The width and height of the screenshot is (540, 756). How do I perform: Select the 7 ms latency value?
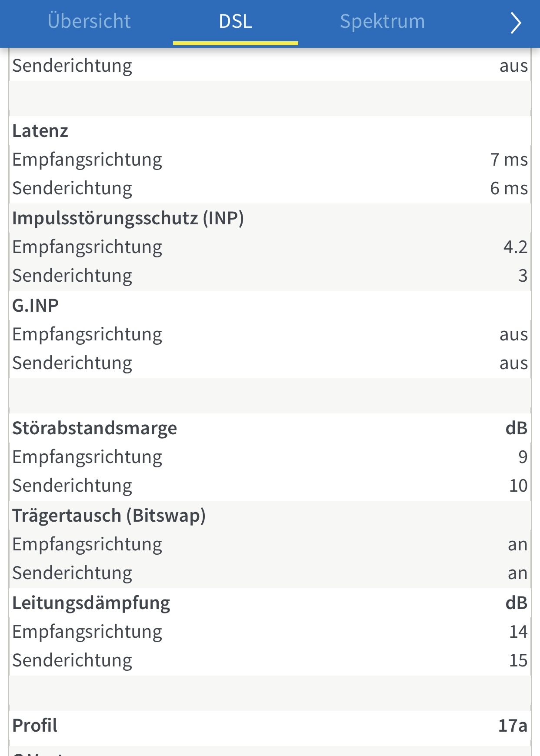pos(509,160)
